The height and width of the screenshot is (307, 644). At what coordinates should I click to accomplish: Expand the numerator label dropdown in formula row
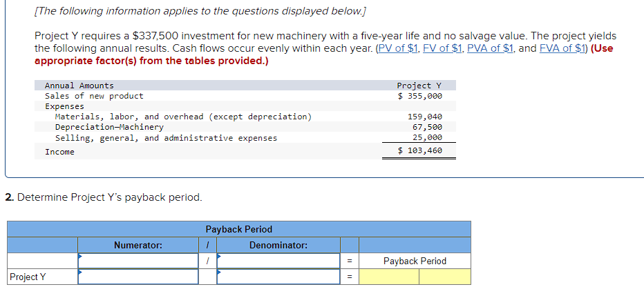pyautogui.click(x=138, y=261)
